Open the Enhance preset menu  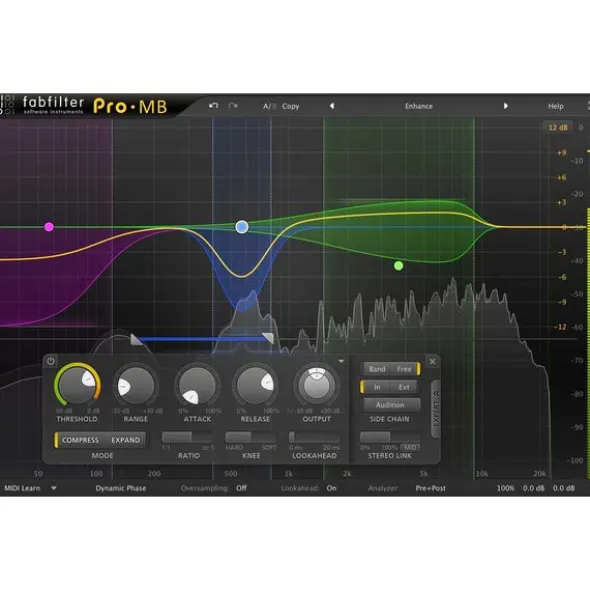(x=418, y=106)
